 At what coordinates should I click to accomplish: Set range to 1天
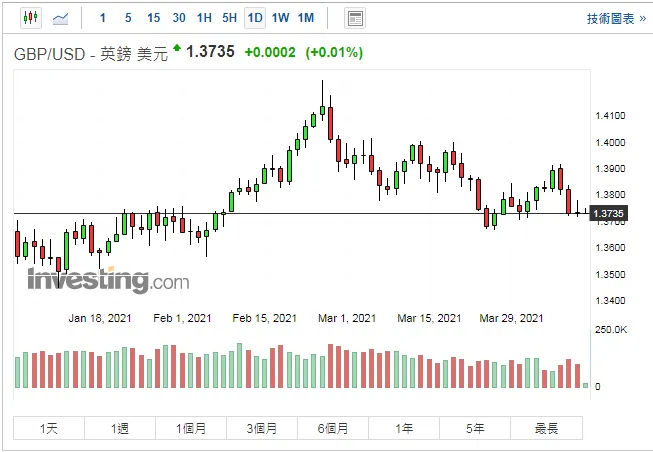(x=49, y=428)
